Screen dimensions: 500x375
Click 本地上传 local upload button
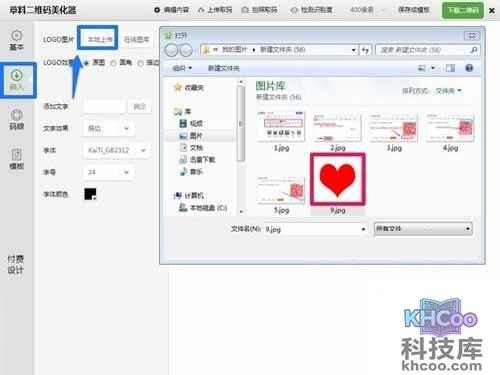click(99, 39)
